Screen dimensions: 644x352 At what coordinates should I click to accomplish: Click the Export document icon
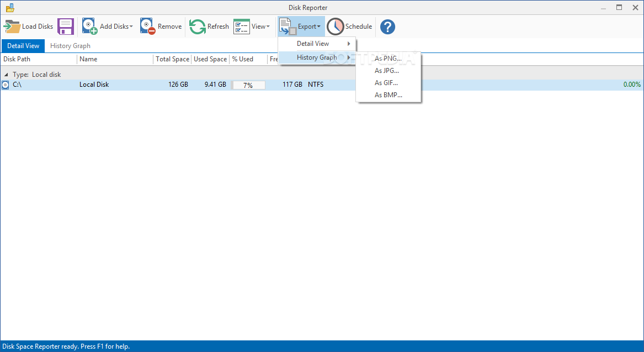(x=287, y=27)
